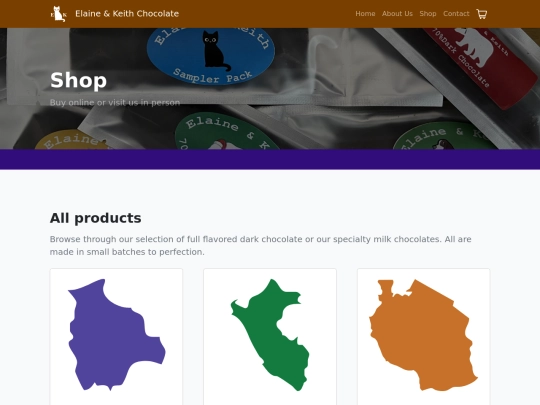Open the shopping cart icon
540x405 pixels.
point(481,14)
